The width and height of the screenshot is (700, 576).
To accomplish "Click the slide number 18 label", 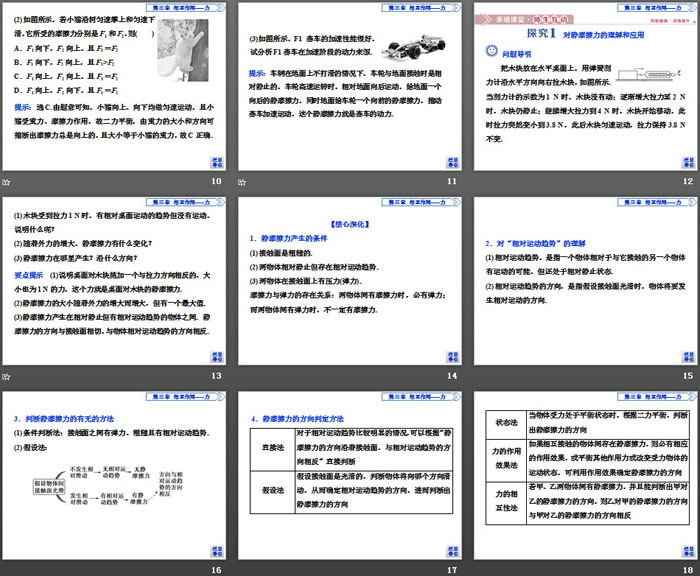I will (688, 570).
